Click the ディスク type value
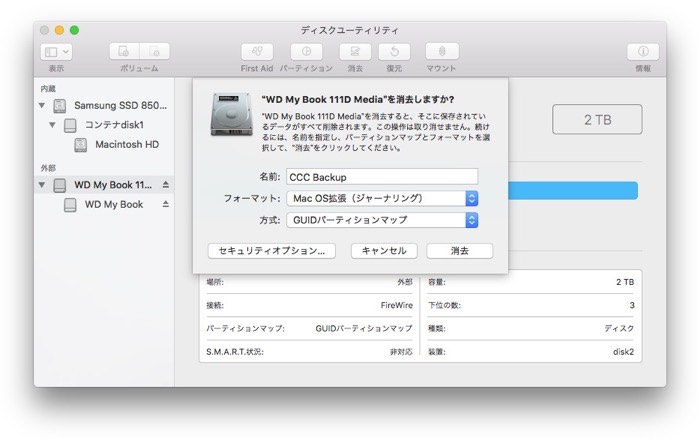The width and height of the screenshot is (698, 438). (x=619, y=328)
